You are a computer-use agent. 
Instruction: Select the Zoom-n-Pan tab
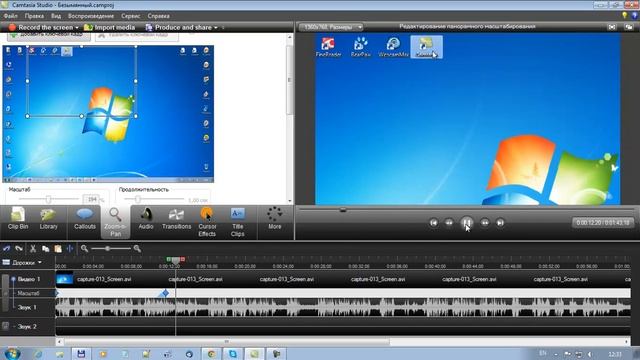click(x=116, y=222)
